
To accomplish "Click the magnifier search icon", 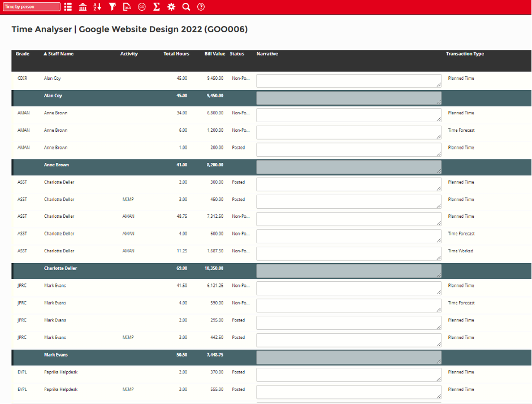I will pos(186,7).
